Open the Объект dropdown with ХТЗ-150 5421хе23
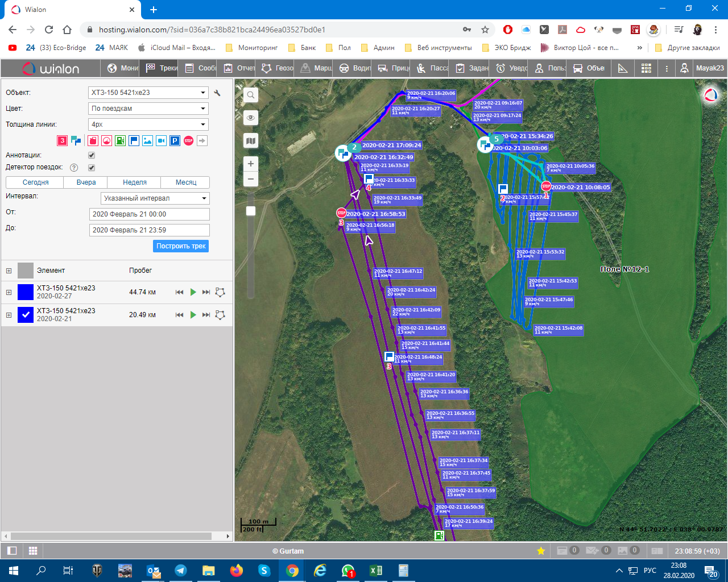728x582 pixels. pos(148,93)
